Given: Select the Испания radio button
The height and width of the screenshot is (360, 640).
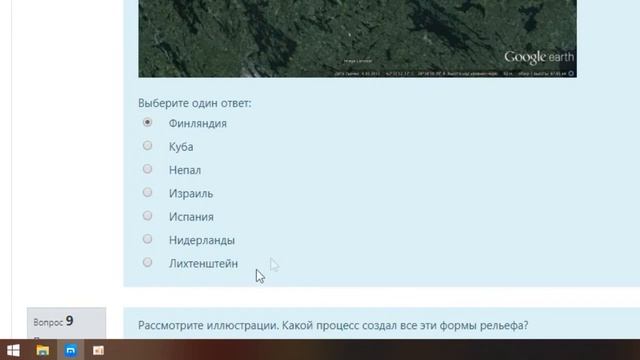Looking at the screenshot, I should 147,216.
